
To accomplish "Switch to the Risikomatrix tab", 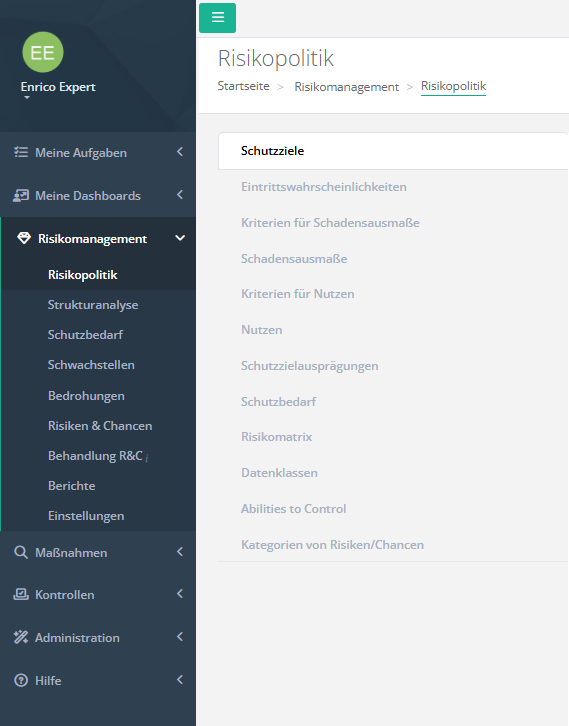I will click(x=276, y=437).
